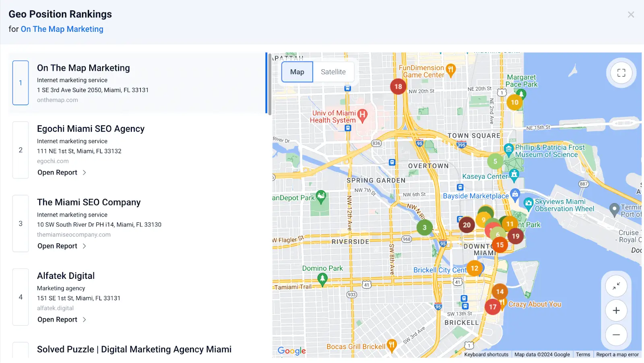
Task: Click the alfatek.digital website text
Action: coord(55,308)
